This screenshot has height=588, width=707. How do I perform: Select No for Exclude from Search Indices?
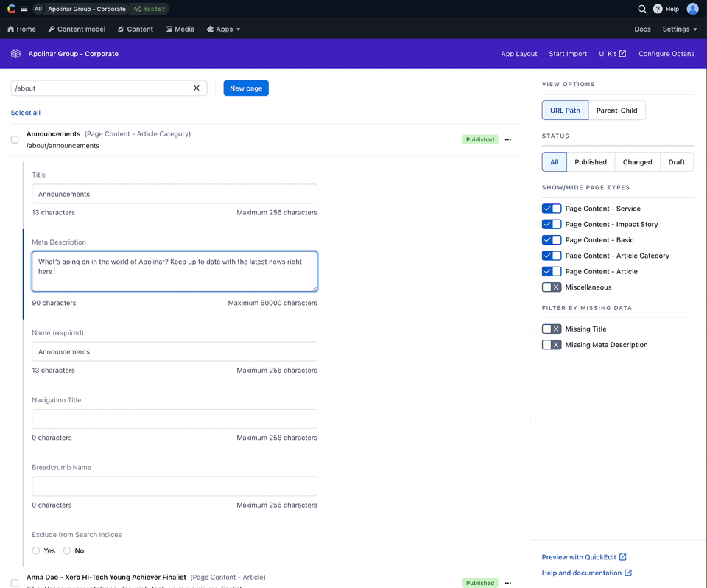pos(67,551)
